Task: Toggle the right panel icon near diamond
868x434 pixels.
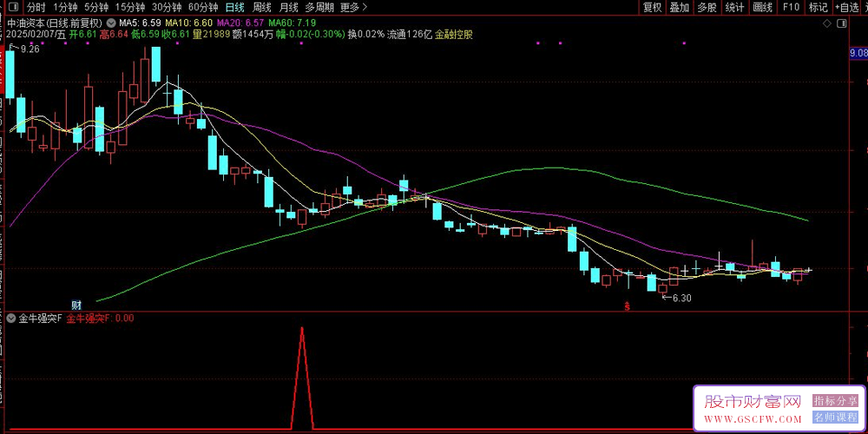Action: pos(841,23)
